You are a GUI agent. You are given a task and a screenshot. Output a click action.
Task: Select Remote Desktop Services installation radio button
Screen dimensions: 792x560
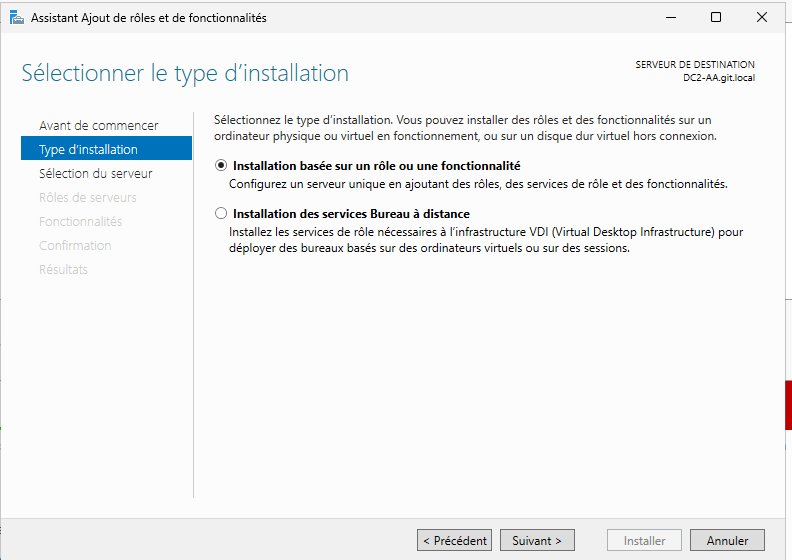point(221,214)
